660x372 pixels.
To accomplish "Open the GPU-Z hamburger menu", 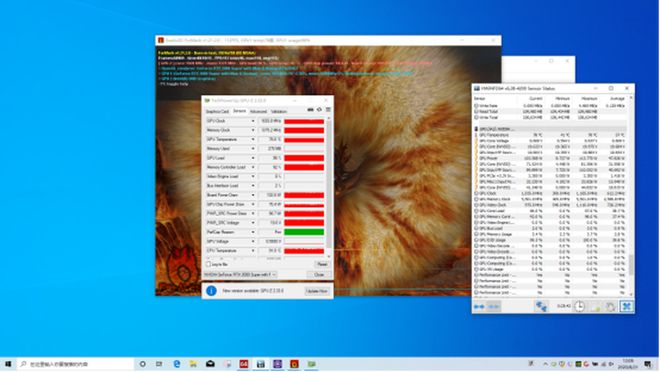I will point(328,110).
